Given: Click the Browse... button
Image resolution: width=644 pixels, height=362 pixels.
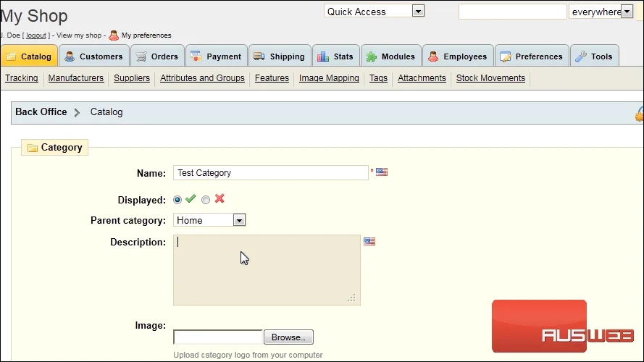Looking at the screenshot, I should point(289,337).
